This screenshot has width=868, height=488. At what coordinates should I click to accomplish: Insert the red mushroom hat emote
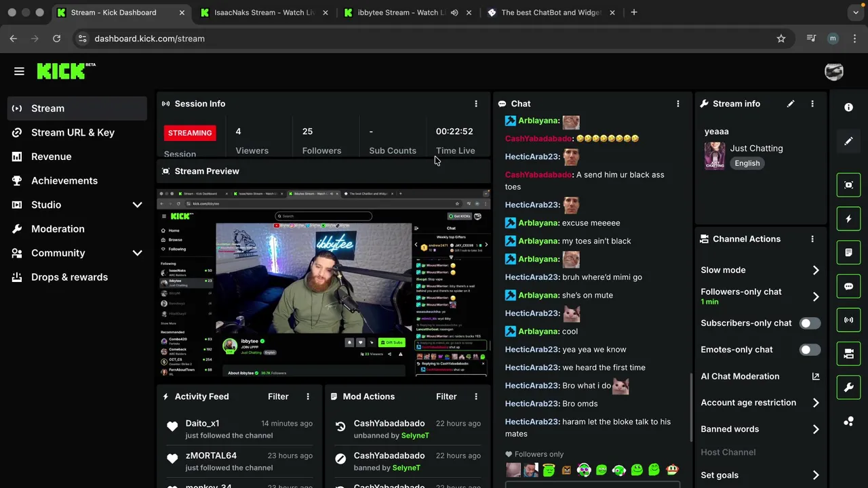pos(672,470)
